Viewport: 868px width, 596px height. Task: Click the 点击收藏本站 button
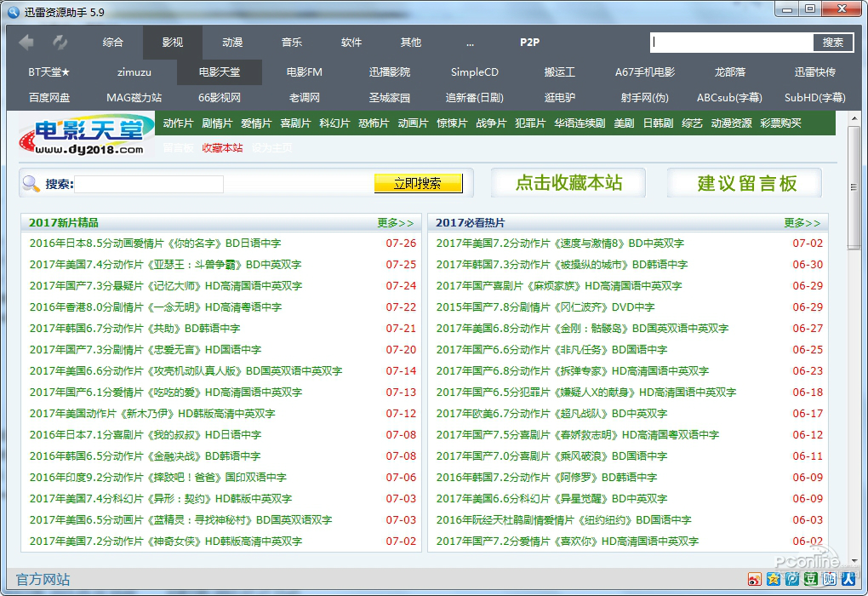(568, 183)
